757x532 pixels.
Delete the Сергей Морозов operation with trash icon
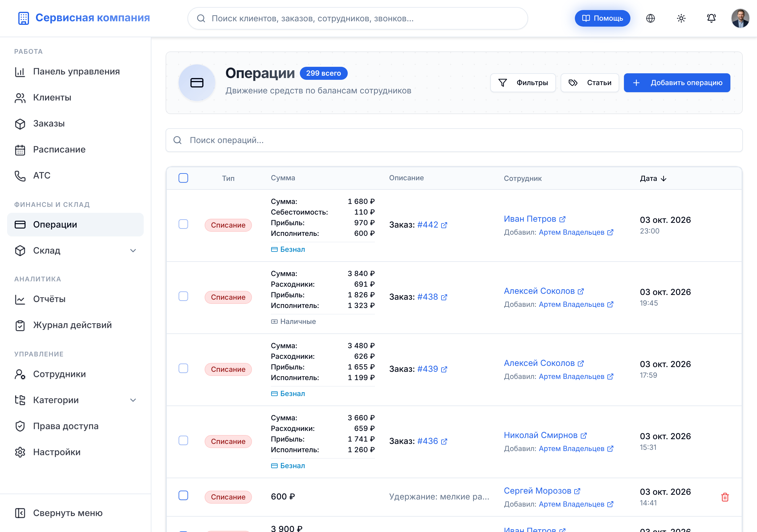click(x=725, y=497)
